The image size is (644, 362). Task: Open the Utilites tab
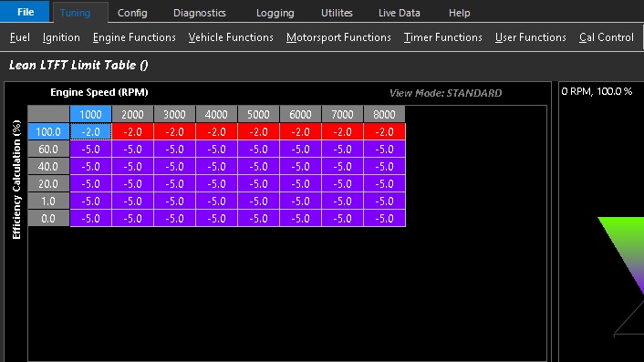click(x=337, y=13)
